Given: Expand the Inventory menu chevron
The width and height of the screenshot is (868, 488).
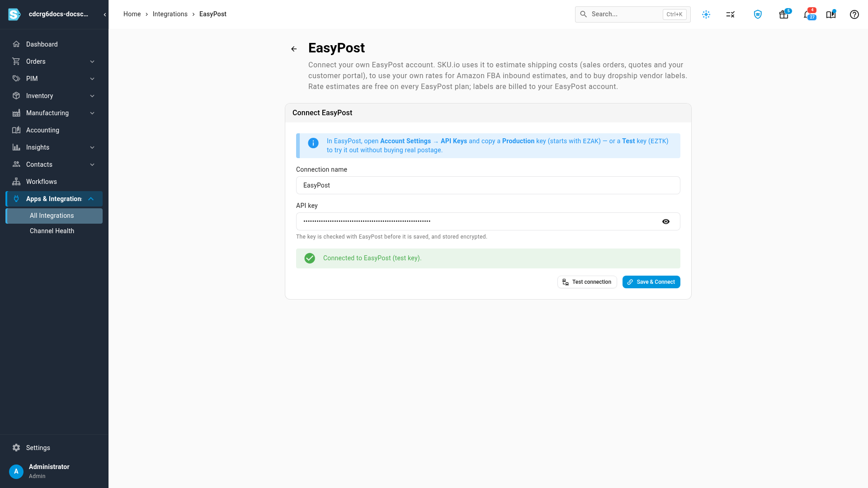Looking at the screenshot, I should (x=92, y=96).
